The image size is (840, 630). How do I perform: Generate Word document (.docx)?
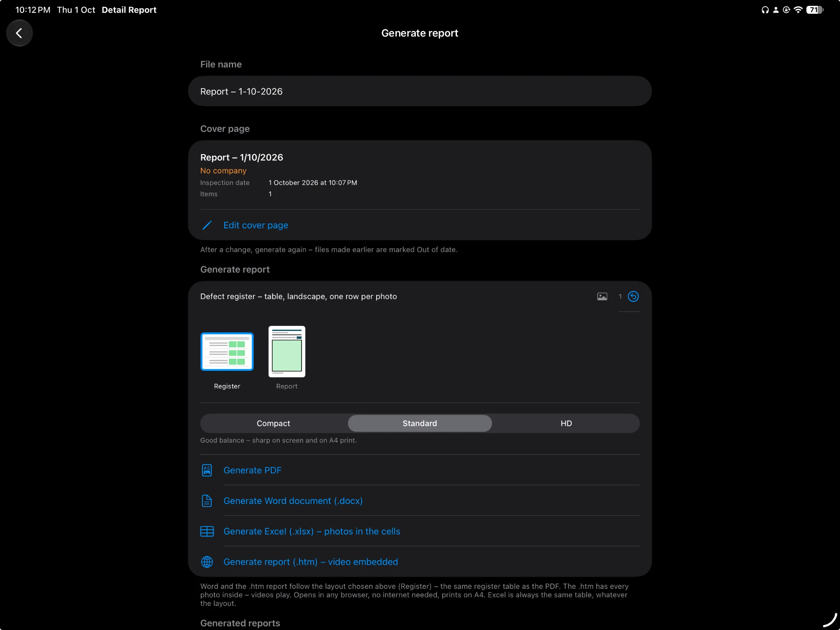pyautogui.click(x=293, y=501)
